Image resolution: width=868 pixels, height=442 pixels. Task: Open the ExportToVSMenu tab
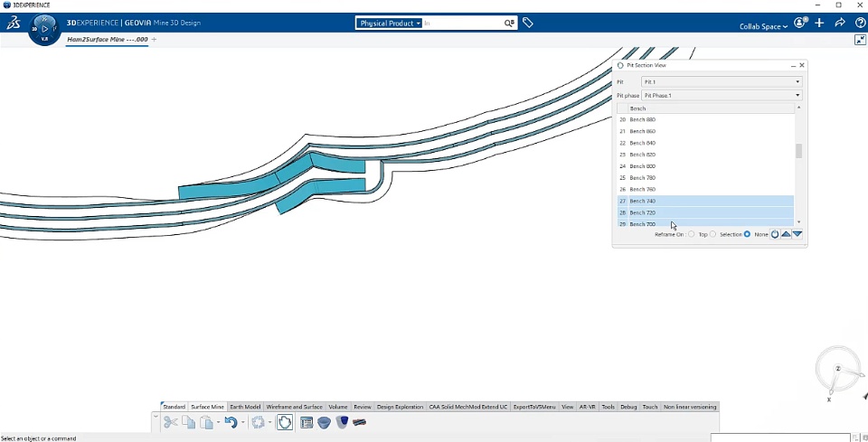tap(534, 407)
